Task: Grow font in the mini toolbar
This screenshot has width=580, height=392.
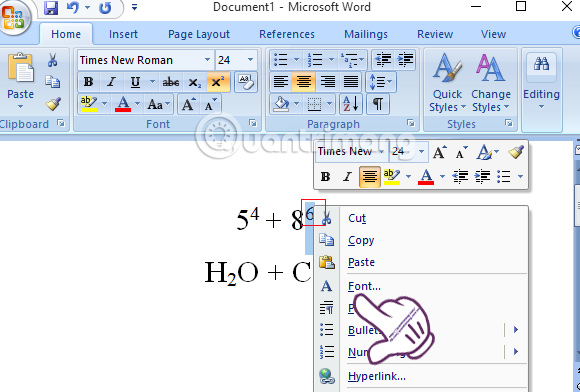Action: tap(440, 152)
